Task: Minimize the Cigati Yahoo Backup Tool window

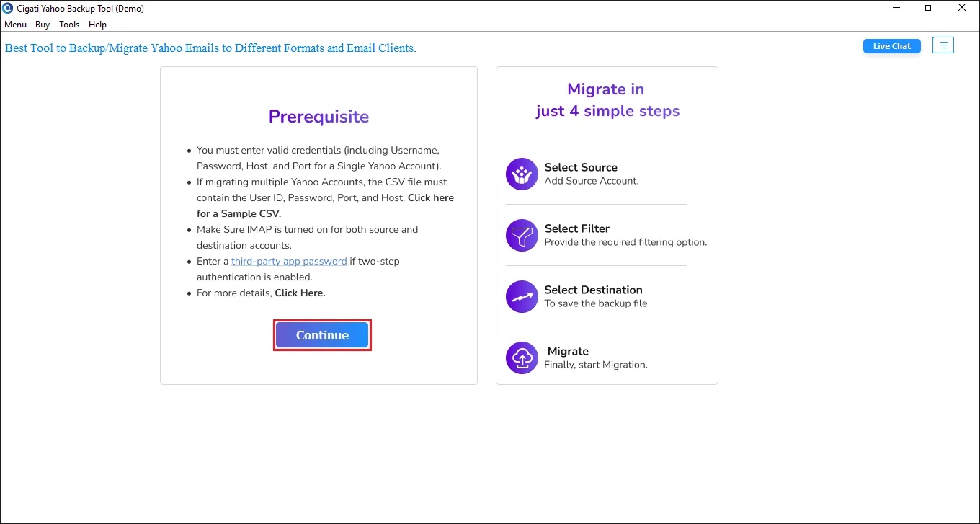Action: (896, 8)
